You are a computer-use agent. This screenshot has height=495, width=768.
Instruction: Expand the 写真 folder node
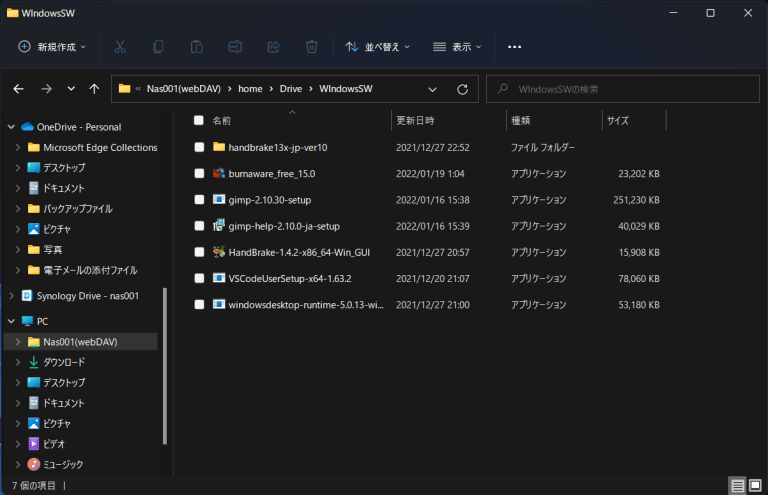coord(18,250)
